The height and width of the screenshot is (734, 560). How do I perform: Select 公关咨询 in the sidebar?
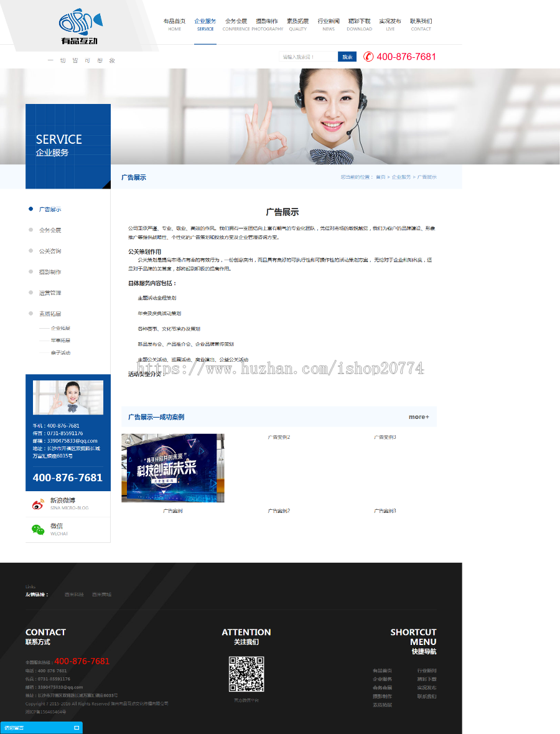click(x=50, y=251)
